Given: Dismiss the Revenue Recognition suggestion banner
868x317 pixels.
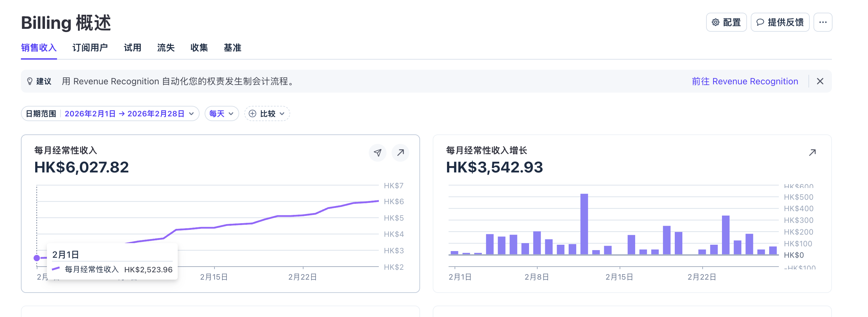Looking at the screenshot, I should pyautogui.click(x=820, y=81).
